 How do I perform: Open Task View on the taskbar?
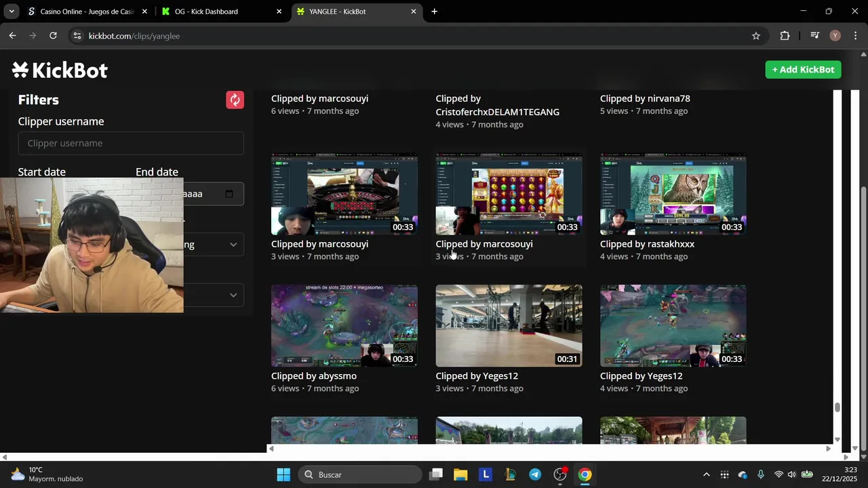click(436, 474)
